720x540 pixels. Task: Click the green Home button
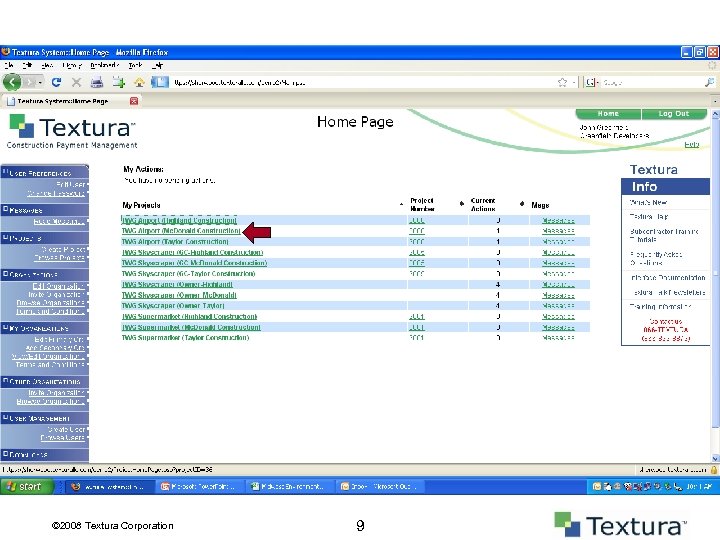608,113
